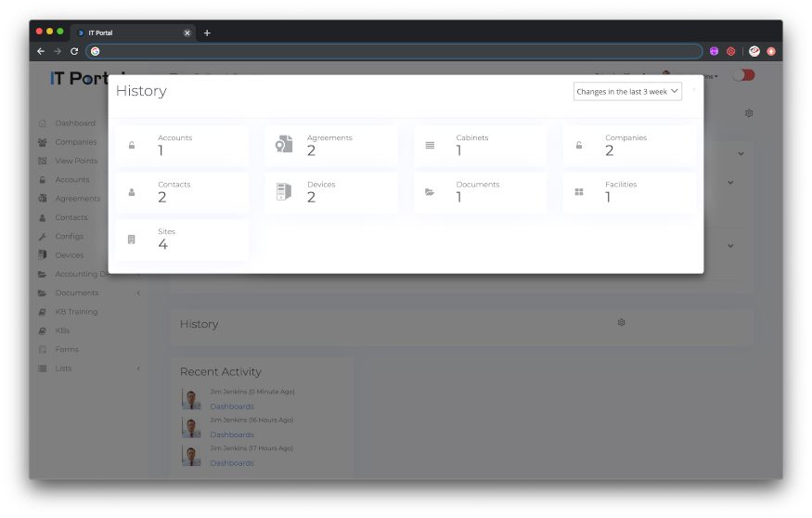Image resolution: width=812 pixels, height=518 pixels.
Task: Click the Accounts lock icon in sidebar
Action: 43,180
